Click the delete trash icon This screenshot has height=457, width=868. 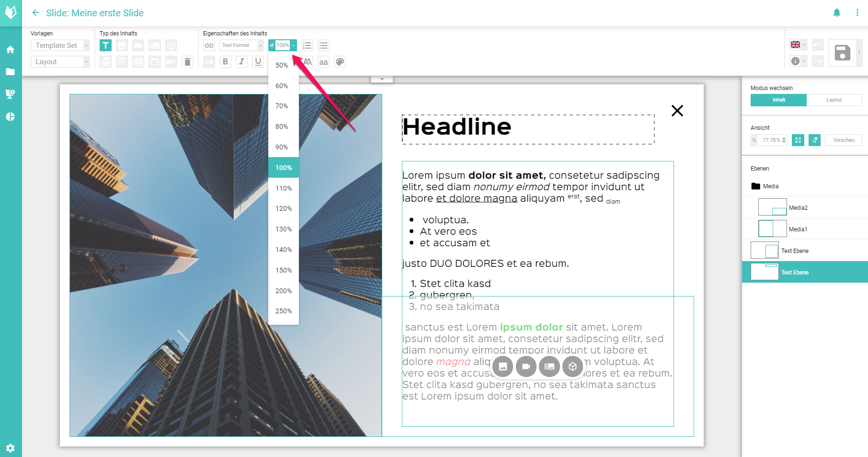[x=188, y=62]
